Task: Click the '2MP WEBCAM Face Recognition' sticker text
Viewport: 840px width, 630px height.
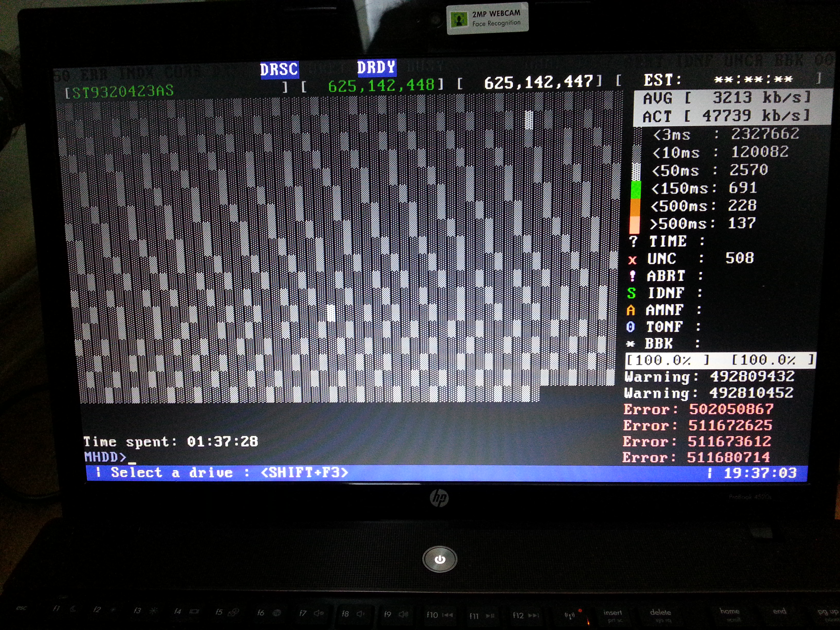Action: [496, 18]
